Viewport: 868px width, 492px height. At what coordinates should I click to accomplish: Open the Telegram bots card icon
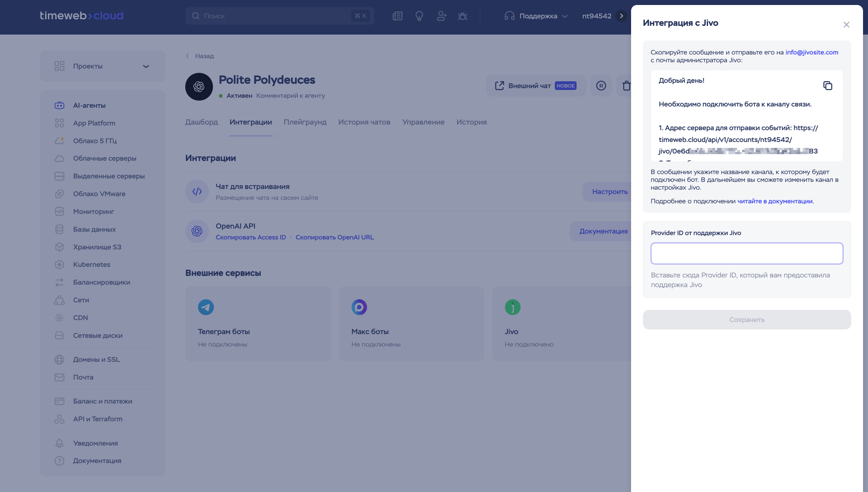point(206,307)
